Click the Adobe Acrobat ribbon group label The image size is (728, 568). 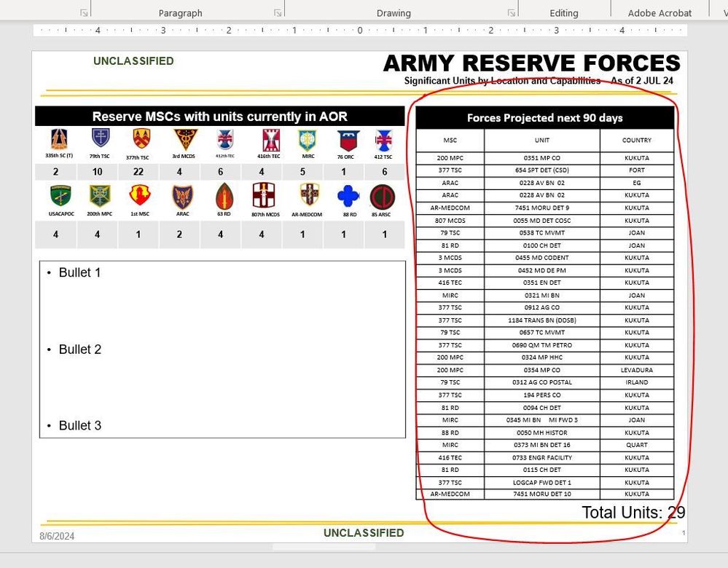(x=659, y=13)
